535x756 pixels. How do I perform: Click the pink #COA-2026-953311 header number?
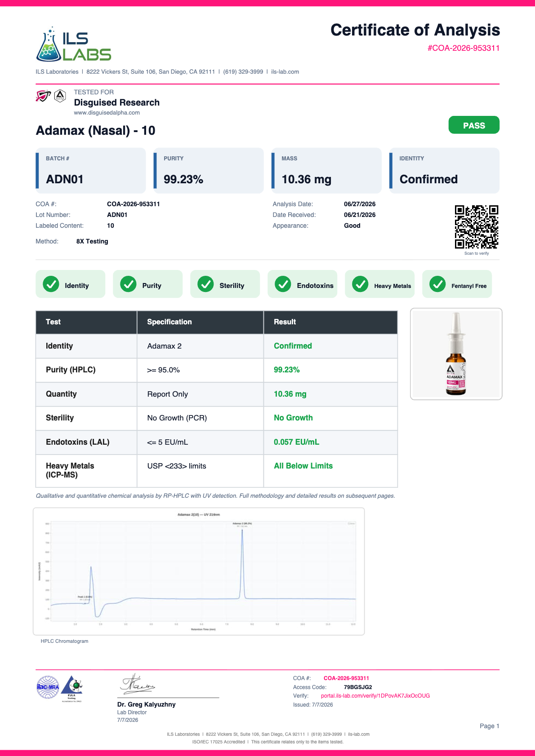click(464, 48)
